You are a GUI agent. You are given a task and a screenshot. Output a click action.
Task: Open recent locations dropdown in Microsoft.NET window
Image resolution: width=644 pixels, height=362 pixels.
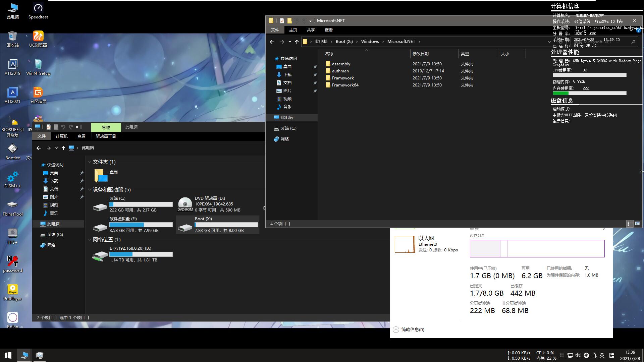pyautogui.click(x=290, y=42)
